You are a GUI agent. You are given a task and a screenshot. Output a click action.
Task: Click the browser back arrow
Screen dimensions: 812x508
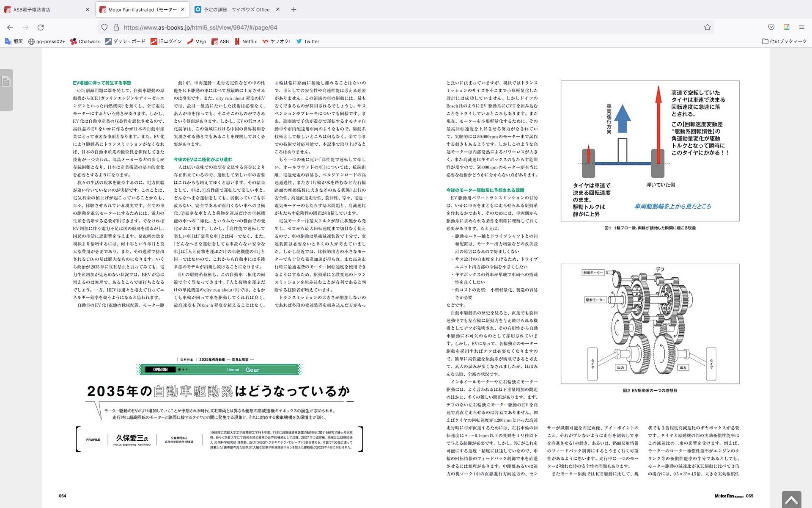[x=10, y=28]
